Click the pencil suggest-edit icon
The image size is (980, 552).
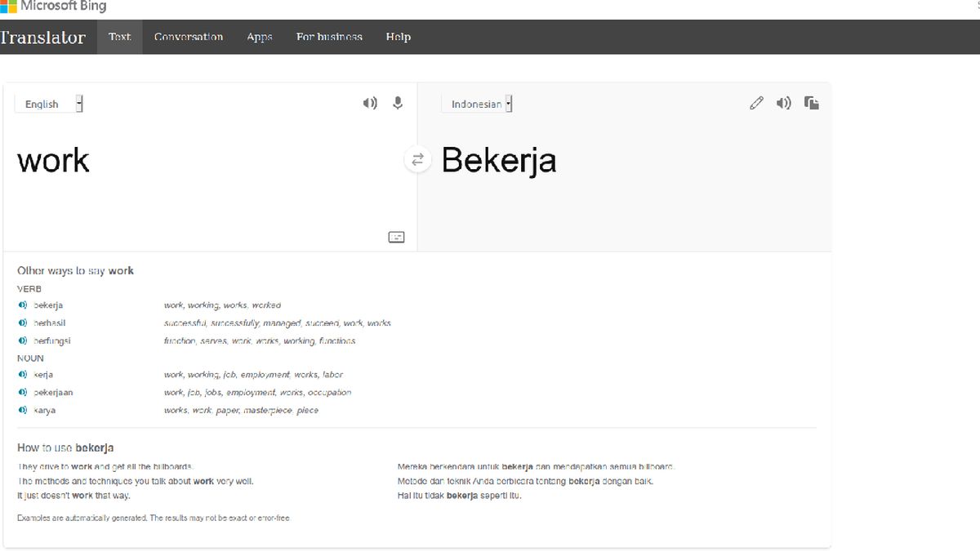coord(756,103)
